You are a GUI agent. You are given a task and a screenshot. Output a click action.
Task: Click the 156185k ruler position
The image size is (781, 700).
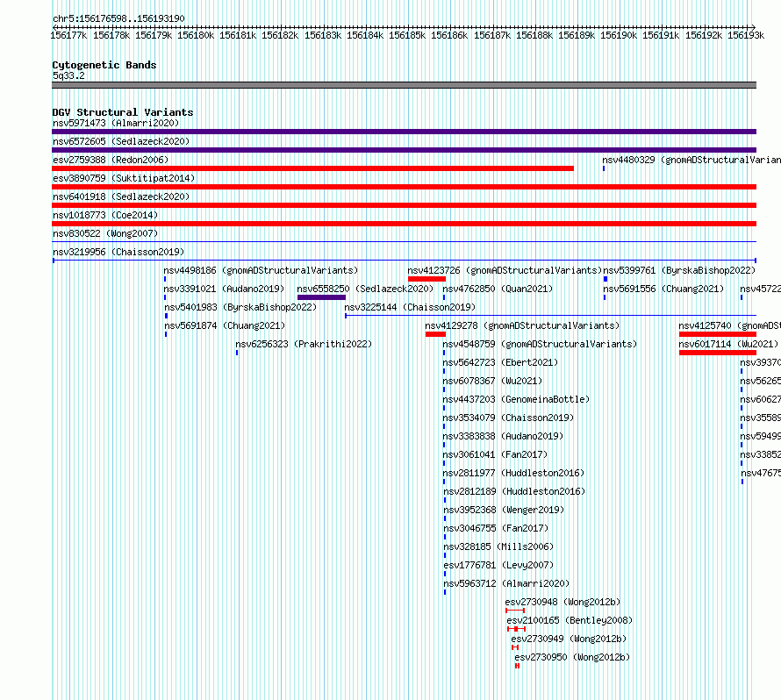coord(407,35)
